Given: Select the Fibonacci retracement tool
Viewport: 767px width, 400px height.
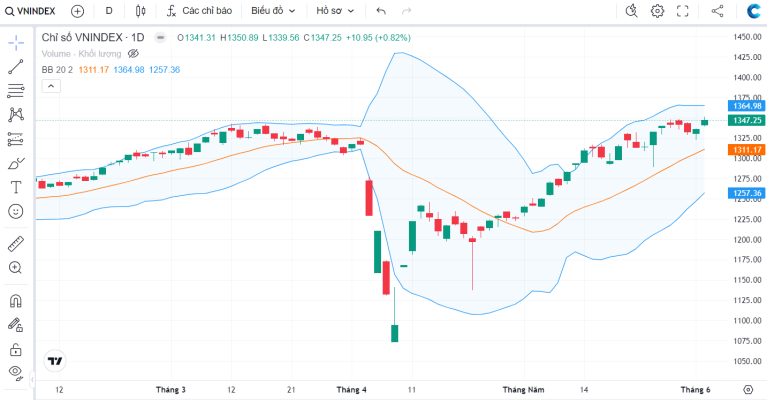Looking at the screenshot, I should pyautogui.click(x=16, y=90).
